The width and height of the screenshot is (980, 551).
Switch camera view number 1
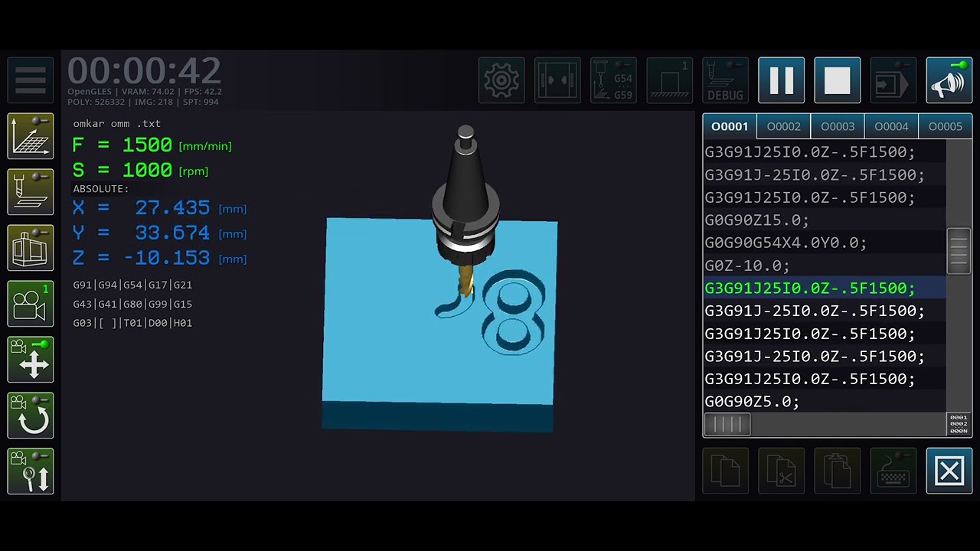tap(31, 304)
